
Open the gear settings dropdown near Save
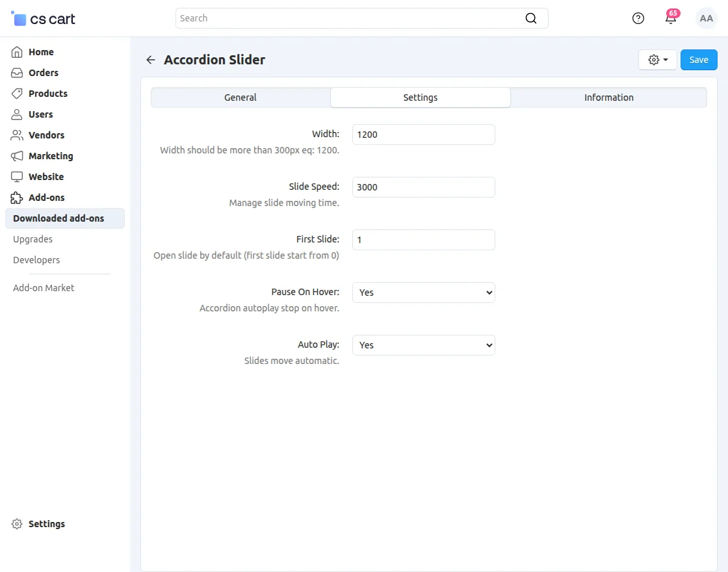coord(657,59)
